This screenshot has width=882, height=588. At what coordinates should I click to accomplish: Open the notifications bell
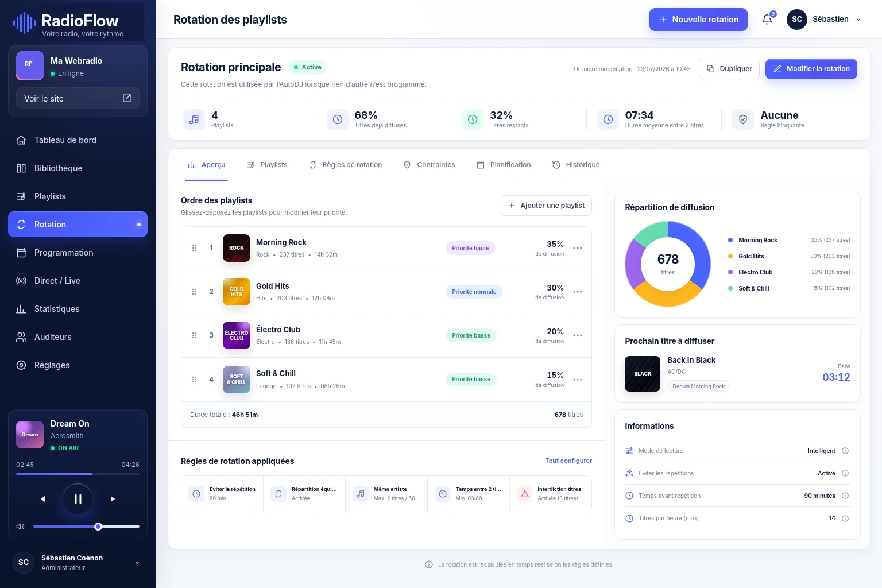pos(767,20)
